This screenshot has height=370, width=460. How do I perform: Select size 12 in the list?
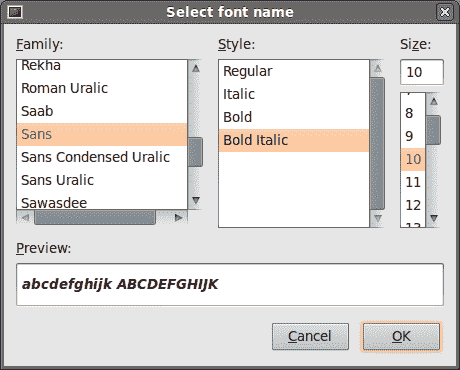413,205
